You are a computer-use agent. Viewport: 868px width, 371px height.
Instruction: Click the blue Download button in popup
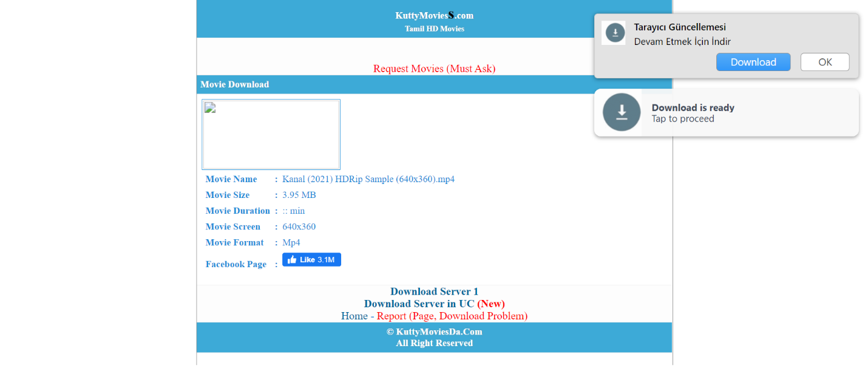pyautogui.click(x=753, y=62)
